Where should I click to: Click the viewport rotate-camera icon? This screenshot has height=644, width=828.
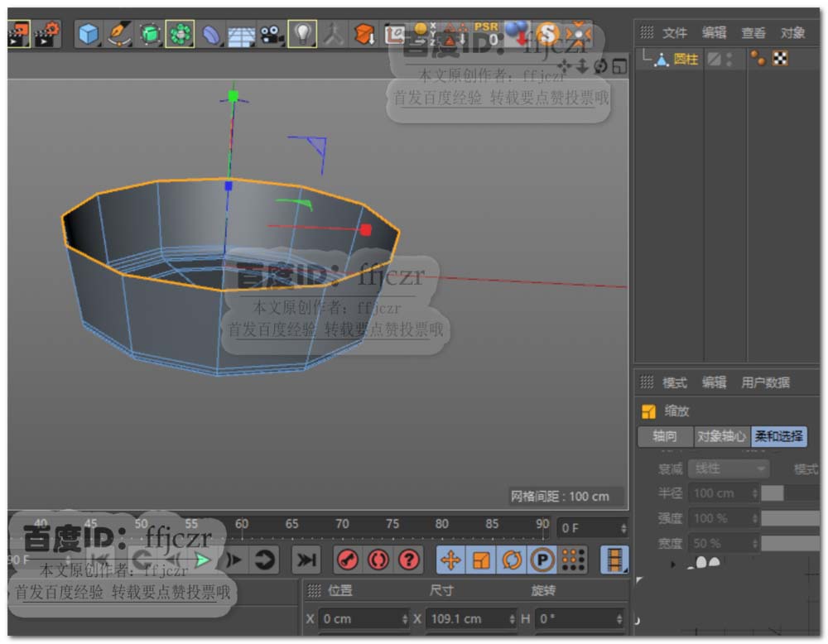(600, 66)
